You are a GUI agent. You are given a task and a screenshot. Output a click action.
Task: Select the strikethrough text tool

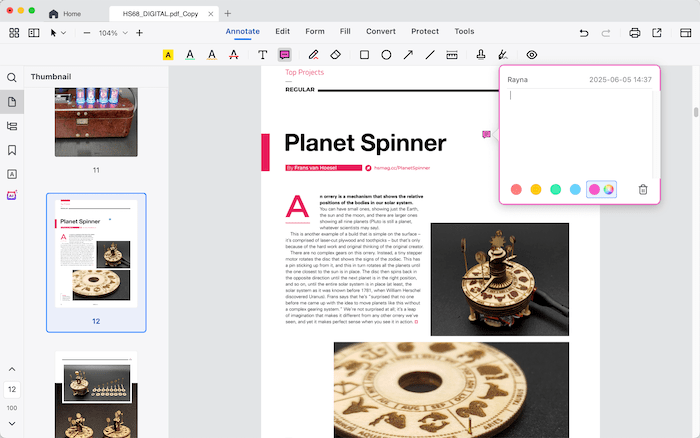point(233,55)
